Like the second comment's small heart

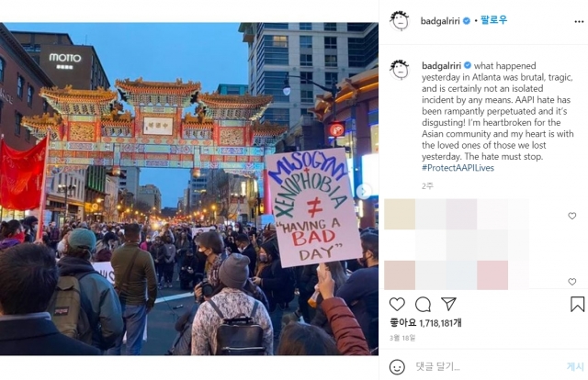[x=571, y=282]
